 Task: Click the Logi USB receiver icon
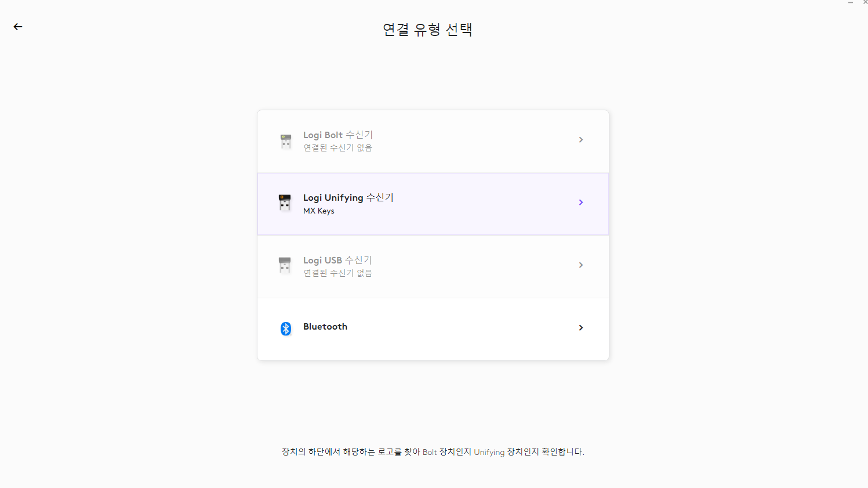[x=285, y=266]
